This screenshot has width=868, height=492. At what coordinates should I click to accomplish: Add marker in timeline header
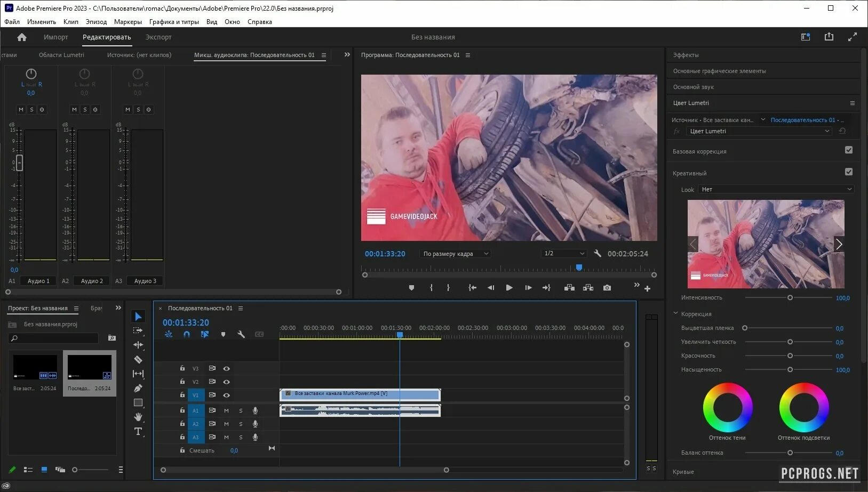223,334
